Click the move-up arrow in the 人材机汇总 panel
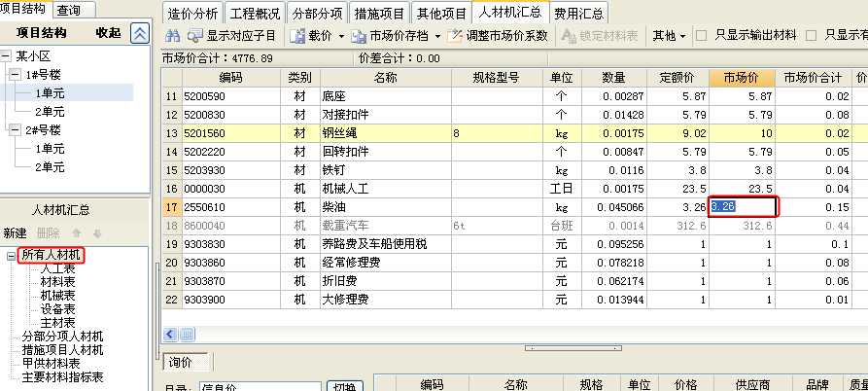This screenshot has height=391, width=868. click(x=77, y=233)
